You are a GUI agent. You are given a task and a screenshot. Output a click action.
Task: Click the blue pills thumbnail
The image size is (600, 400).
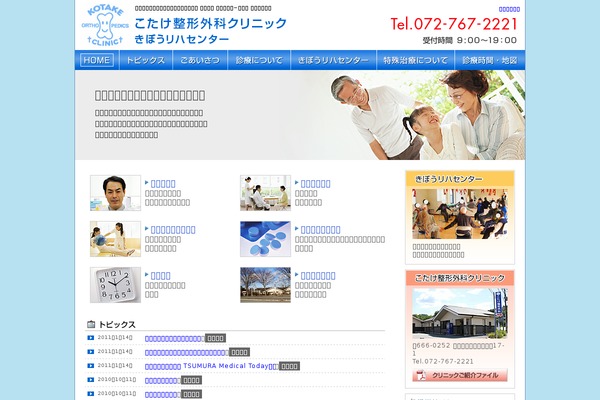(x=266, y=239)
